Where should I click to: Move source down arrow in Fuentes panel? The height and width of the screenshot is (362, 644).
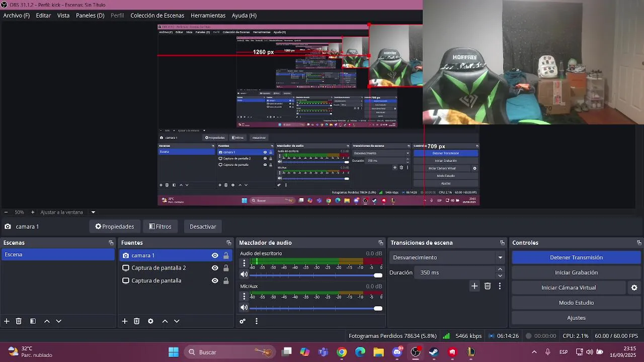click(x=177, y=321)
